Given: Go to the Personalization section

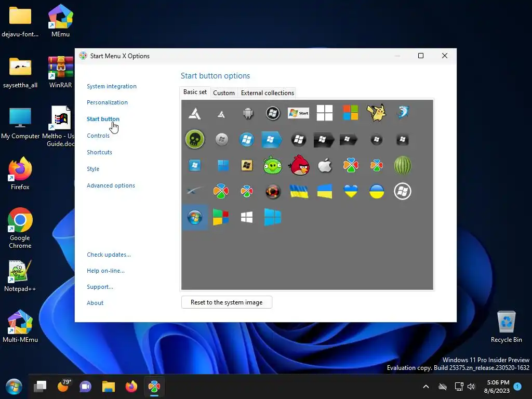Looking at the screenshot, I should (107, 102).
